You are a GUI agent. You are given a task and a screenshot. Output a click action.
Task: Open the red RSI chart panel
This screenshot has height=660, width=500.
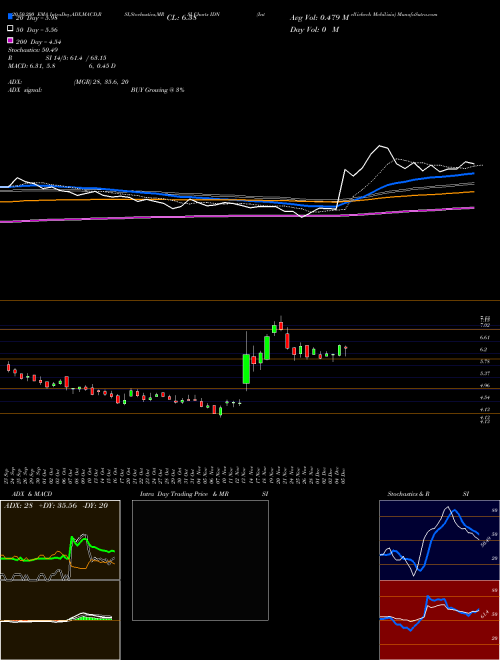point(439,620)
